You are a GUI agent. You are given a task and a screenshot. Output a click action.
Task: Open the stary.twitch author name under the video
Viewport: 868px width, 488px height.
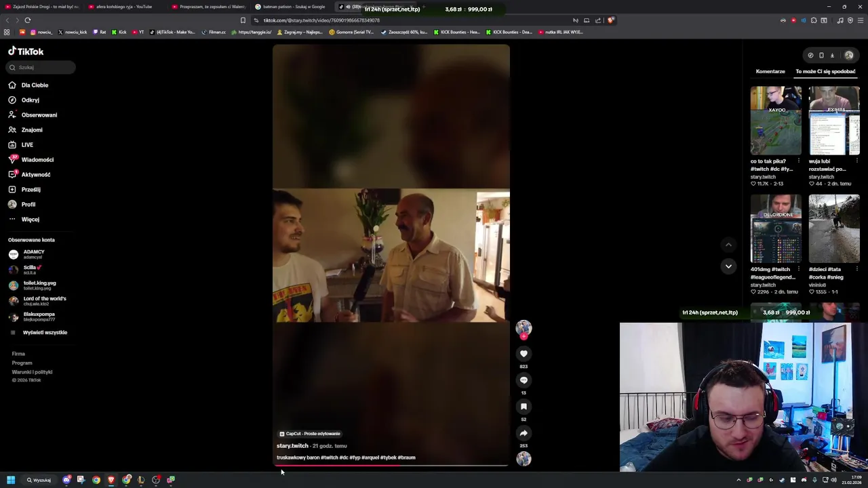pos(292,446)
